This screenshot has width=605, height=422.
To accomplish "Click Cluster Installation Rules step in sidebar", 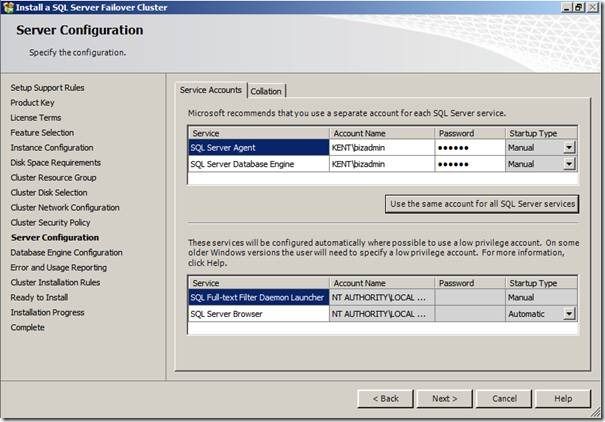I will [x=56, y=282].
